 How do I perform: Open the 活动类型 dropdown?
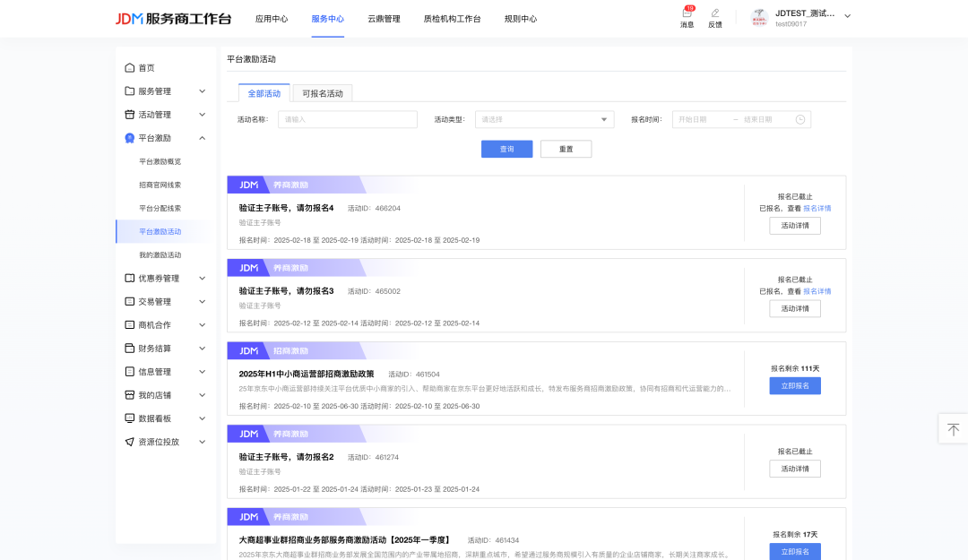[544, 119]
